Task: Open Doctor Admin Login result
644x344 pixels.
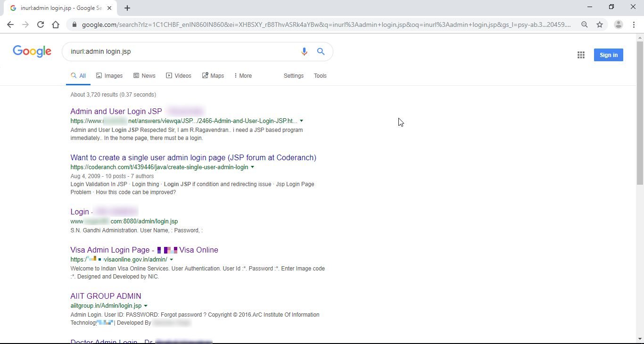Action: [x=141, y=341]
